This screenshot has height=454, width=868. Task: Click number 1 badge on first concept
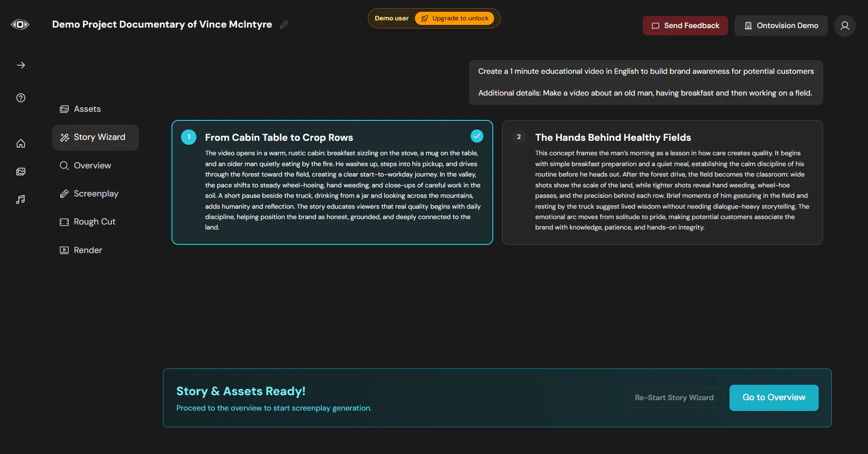tap(189, 137)
